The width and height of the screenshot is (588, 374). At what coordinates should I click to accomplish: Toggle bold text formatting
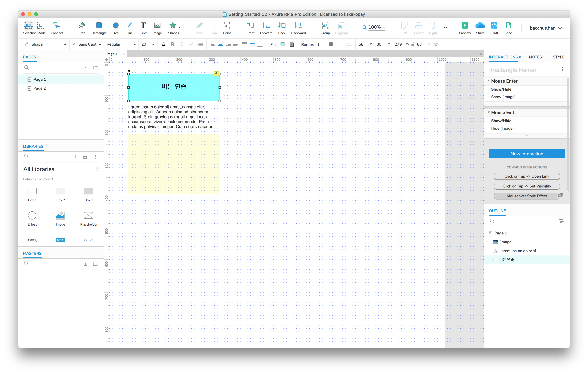[172, 44]
